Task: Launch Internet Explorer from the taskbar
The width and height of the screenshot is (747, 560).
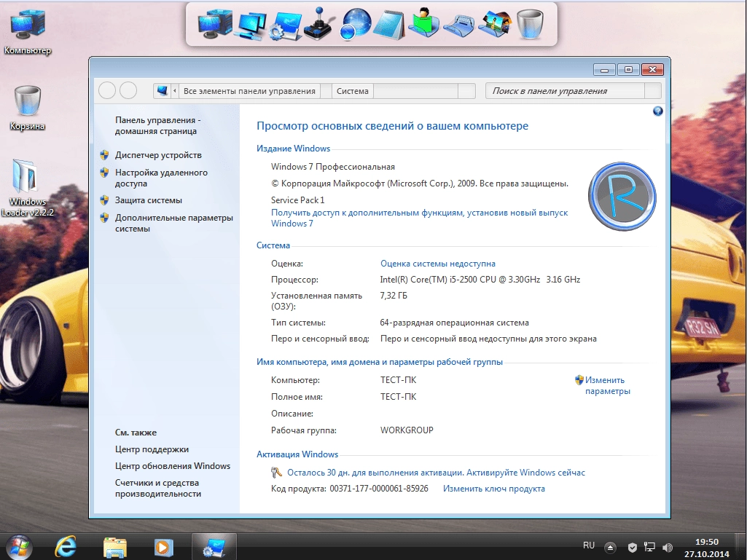Action: (66, 546)
